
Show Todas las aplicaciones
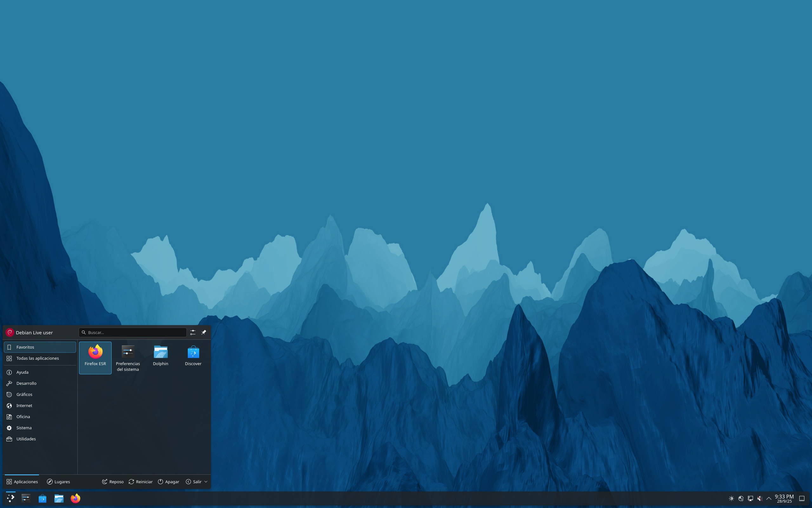point(40,358)
